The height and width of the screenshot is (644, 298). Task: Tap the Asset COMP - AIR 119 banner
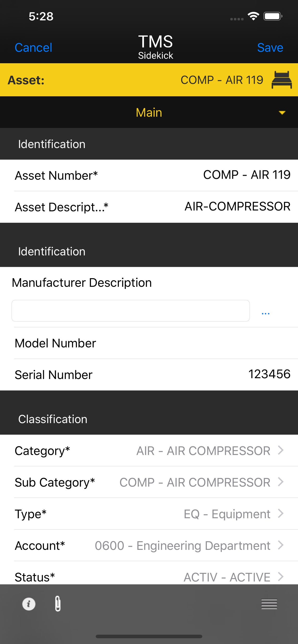(149, 80)
